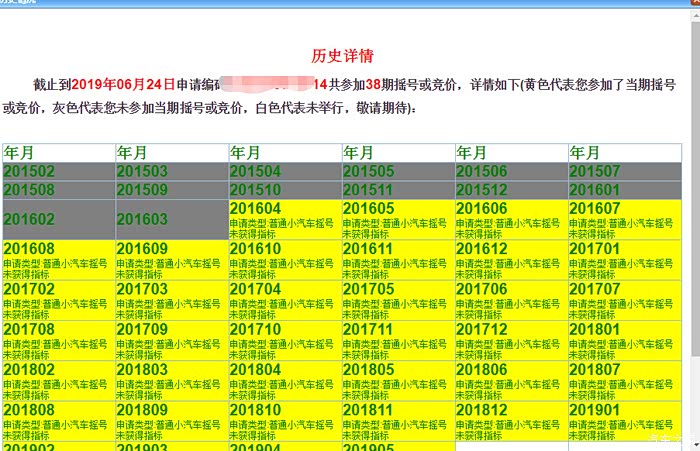Click the yellow 201604 cell
Viewport: 700px width, 451px height.
[x=285, y=220]
